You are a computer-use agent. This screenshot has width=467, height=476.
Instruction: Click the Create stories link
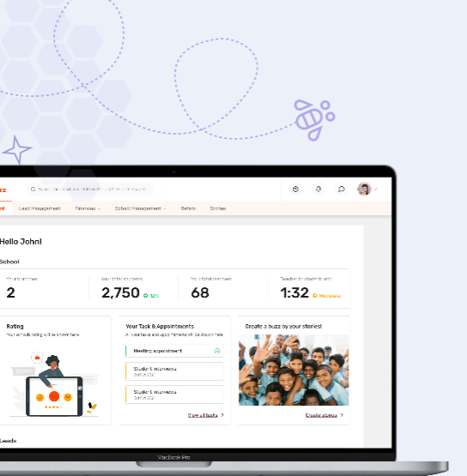click(321, 415)
